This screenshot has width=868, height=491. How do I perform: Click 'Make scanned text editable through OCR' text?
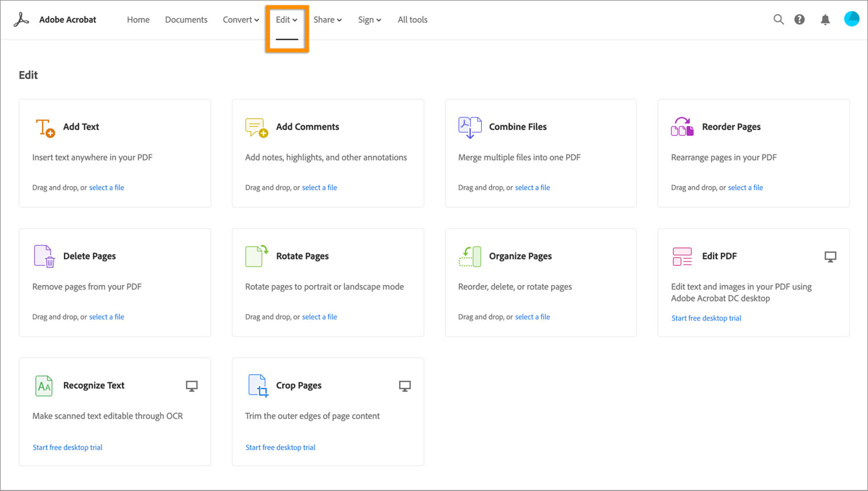(x=108, y=416)
